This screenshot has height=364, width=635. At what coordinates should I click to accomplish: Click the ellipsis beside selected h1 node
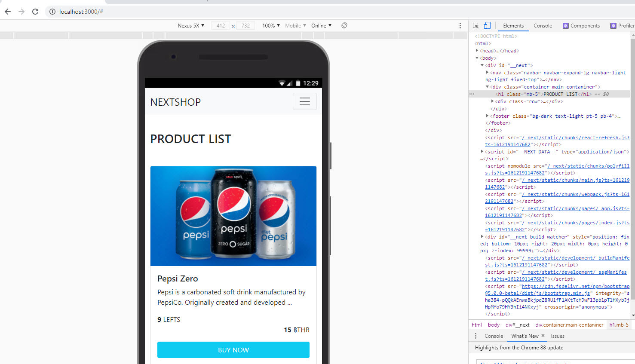pyautogui.click(x=472, y=94)
